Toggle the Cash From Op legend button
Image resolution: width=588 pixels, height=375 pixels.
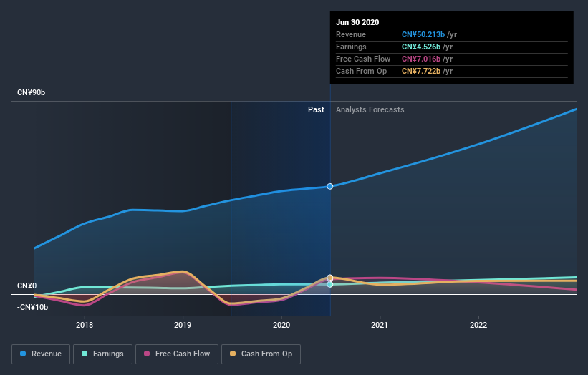[x=261, y=354]
